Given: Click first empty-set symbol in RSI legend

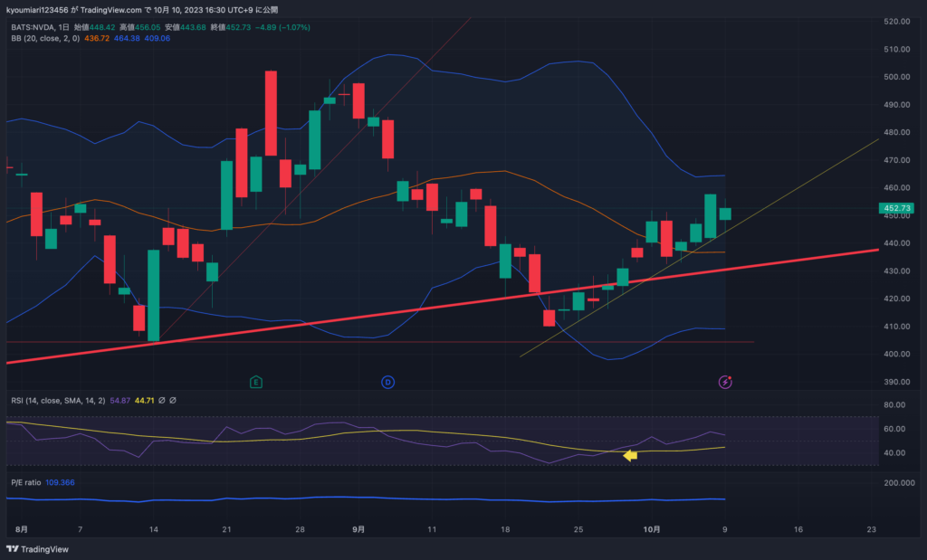Looking at the screenshot, I should (x=161, y=401).
